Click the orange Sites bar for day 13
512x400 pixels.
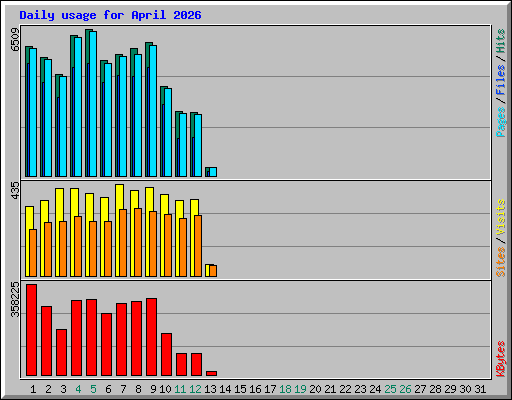click(x=213, y=271)
